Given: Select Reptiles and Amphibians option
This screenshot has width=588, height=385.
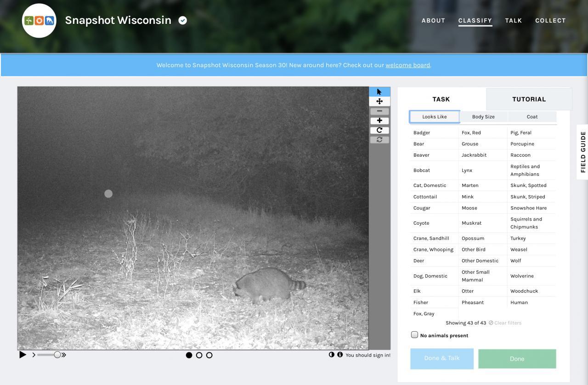Looking at the screenshot, I should [532, 170].
